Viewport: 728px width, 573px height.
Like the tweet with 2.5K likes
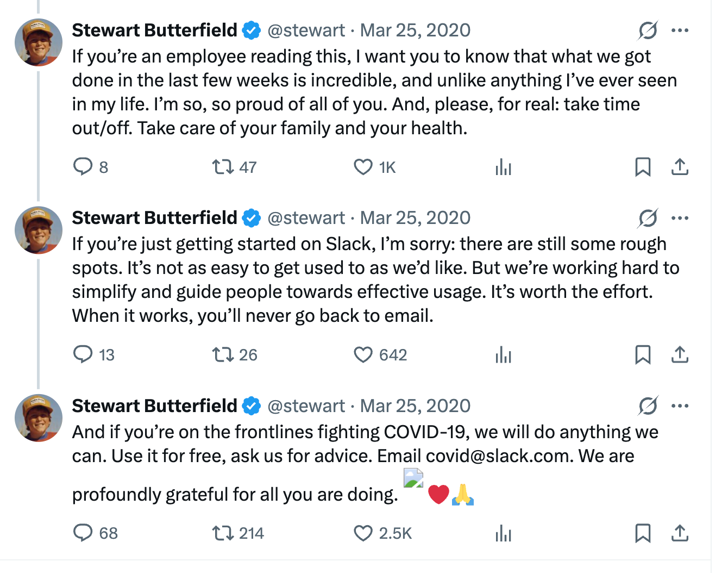pyautogui.click(x=363, y=533)
